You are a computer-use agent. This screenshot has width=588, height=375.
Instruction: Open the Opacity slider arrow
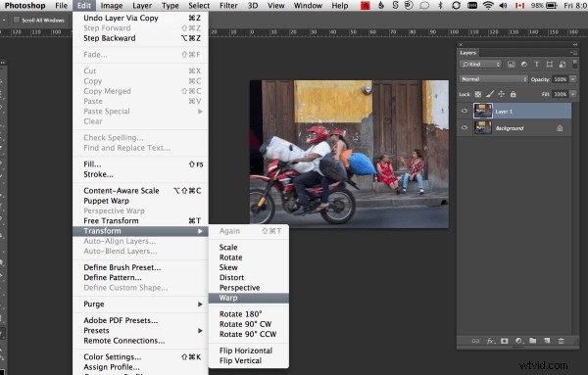[573, 79]
